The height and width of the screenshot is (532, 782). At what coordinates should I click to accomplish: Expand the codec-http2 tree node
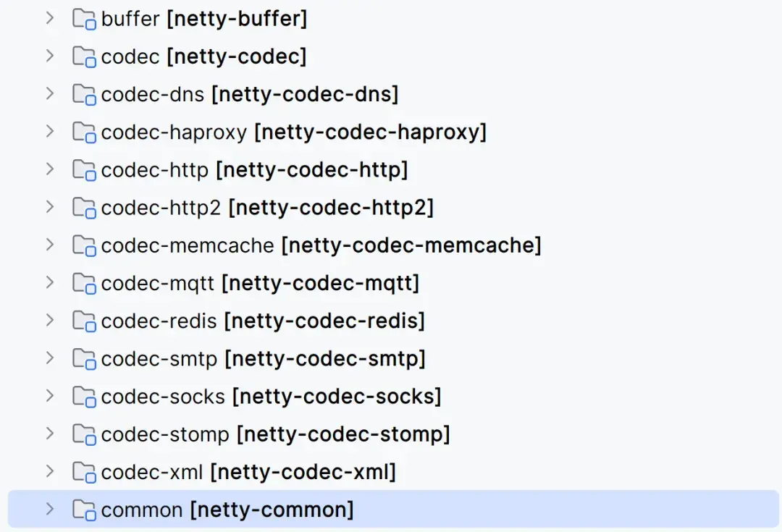tap(49, 207)
